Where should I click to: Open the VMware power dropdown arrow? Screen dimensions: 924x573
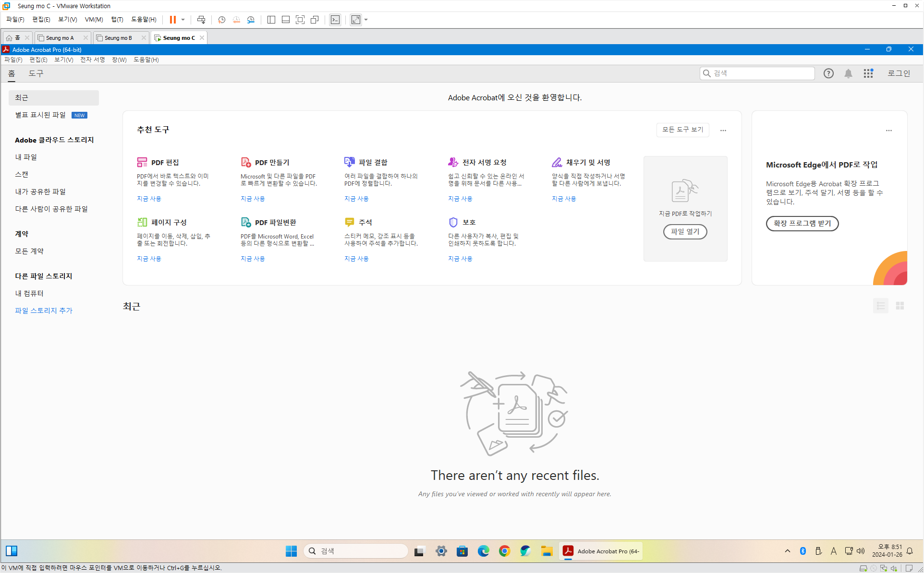[x=183, y=20]
